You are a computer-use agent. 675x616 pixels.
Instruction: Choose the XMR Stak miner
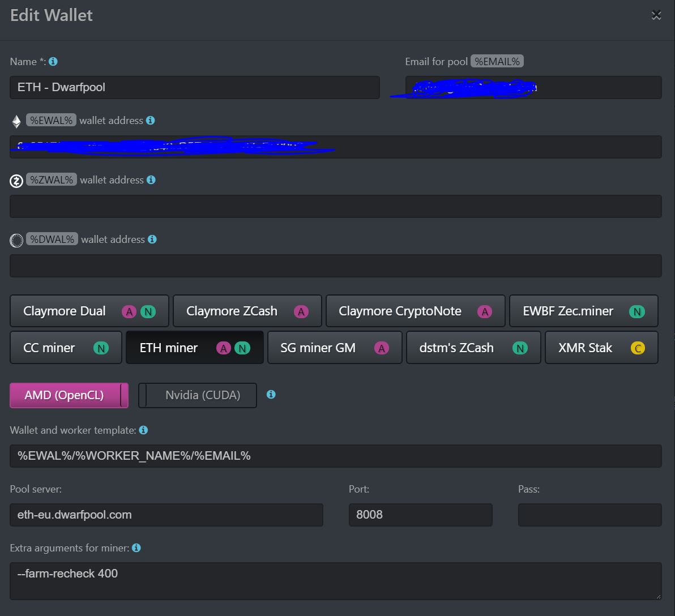pos(601,348)
